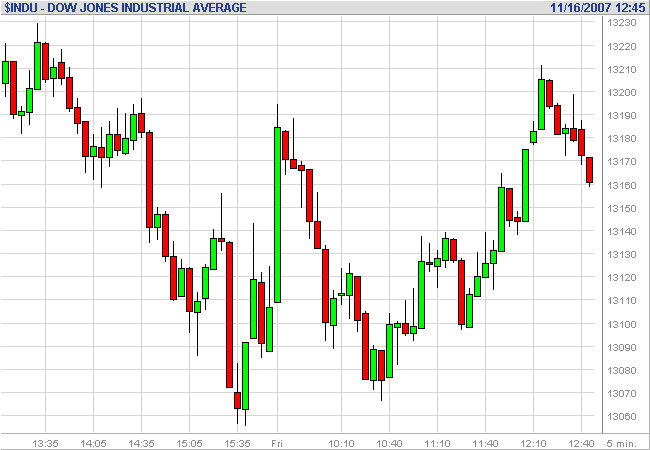The height and width of the screenshot is (450, 650).
Task: Pick the 13170 price axis value
Action: coord(621,162)
